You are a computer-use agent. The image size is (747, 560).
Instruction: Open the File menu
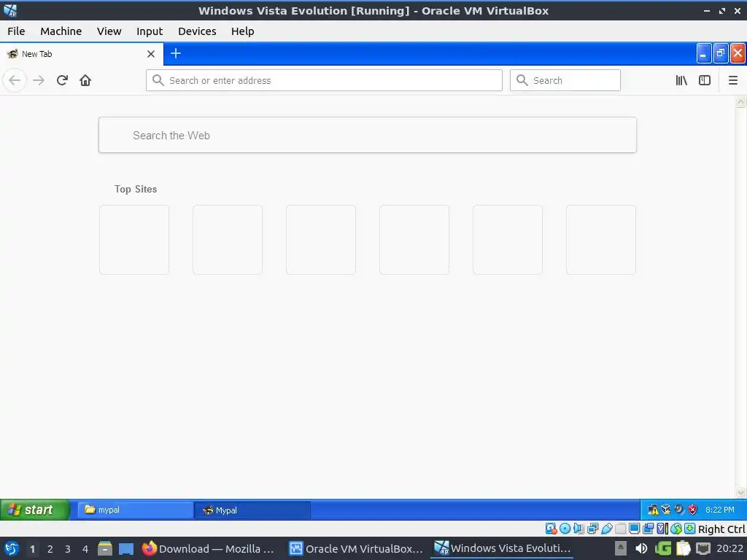[x=16, y=31]
